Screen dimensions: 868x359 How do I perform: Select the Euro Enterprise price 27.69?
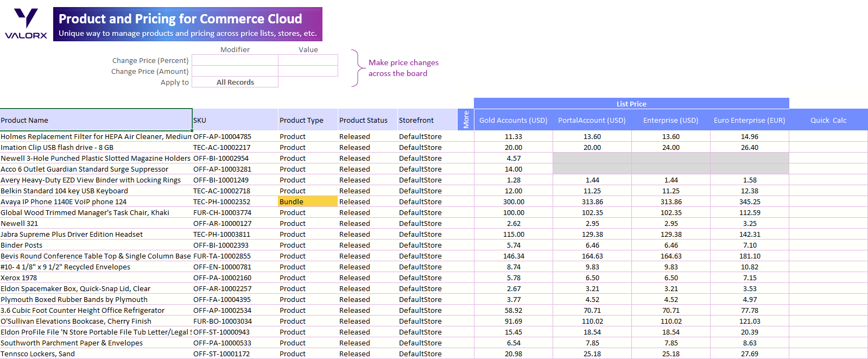750,354
